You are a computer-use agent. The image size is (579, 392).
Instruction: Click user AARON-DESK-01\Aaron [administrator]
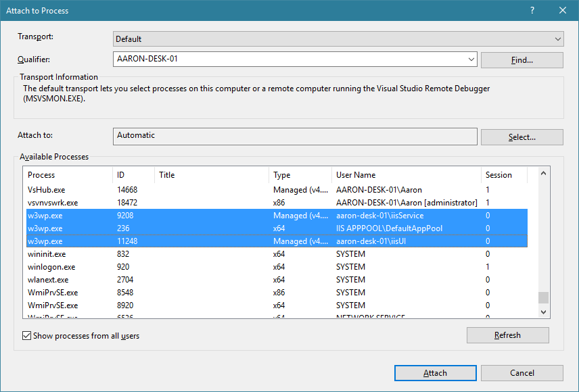(407, 203)
